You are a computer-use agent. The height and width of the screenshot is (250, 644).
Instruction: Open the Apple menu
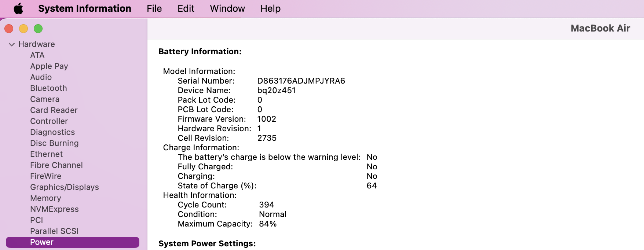click(18, 8)
